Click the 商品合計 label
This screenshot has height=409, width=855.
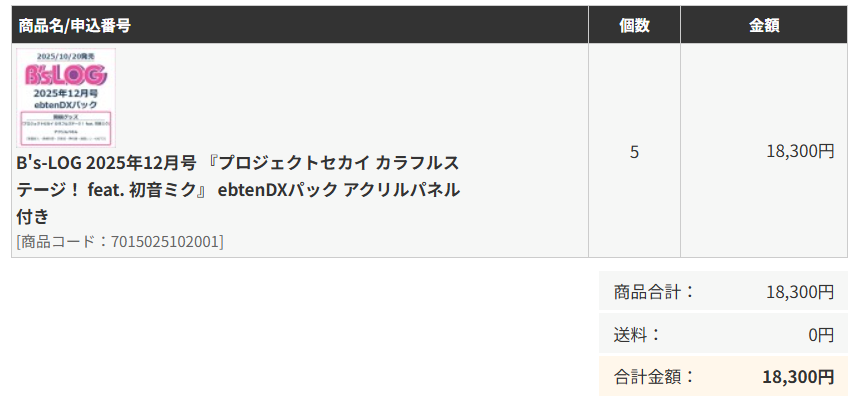click(654, 292)
